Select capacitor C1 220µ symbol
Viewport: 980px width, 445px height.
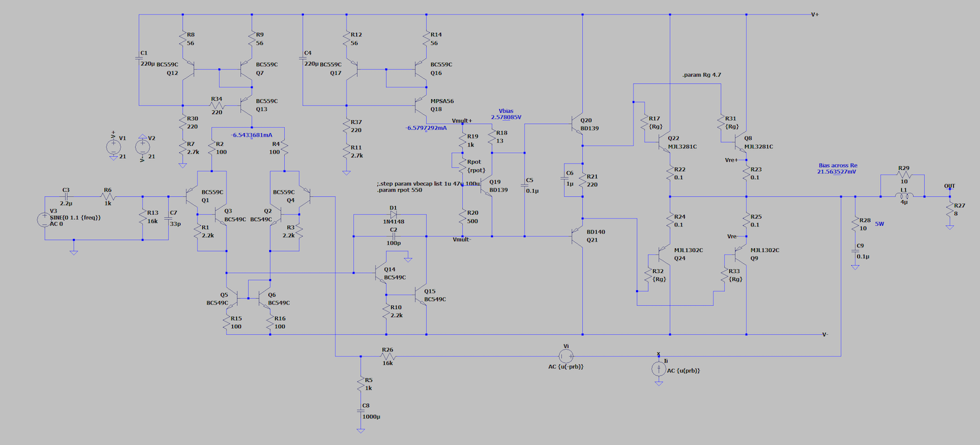pos(140,60)
